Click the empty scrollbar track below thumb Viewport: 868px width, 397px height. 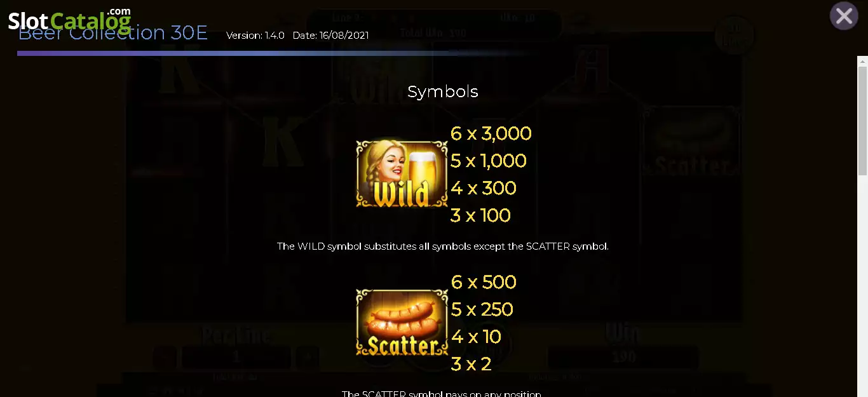862,286
